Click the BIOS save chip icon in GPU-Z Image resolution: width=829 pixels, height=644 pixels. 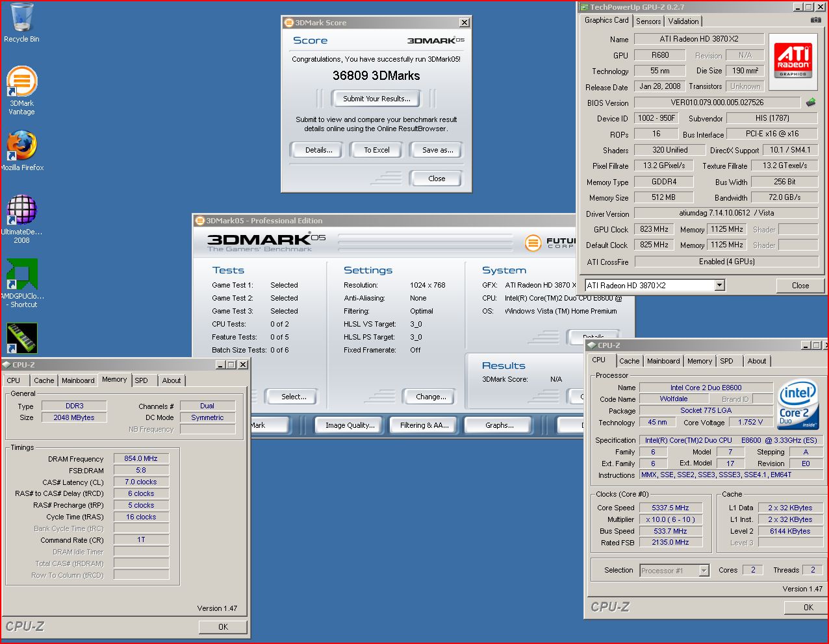(x=811, y=102)
